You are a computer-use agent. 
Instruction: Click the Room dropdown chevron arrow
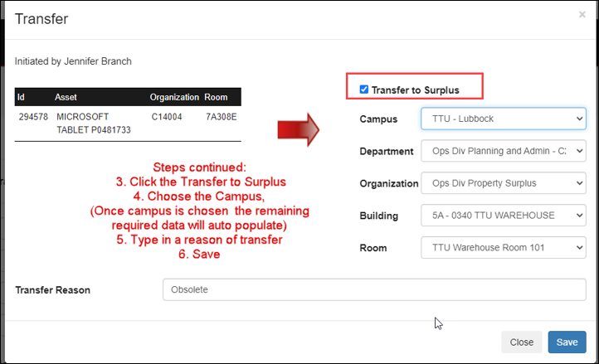tap(579, 248)
